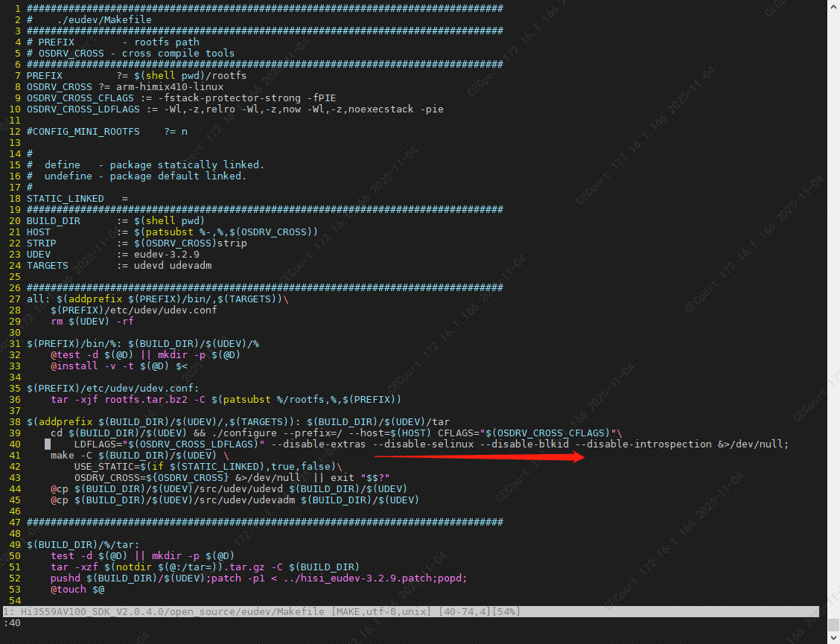
Task: Click '$(PREFIX)/bin/%:' rule on line 31
Action: [x=74, y=344]
